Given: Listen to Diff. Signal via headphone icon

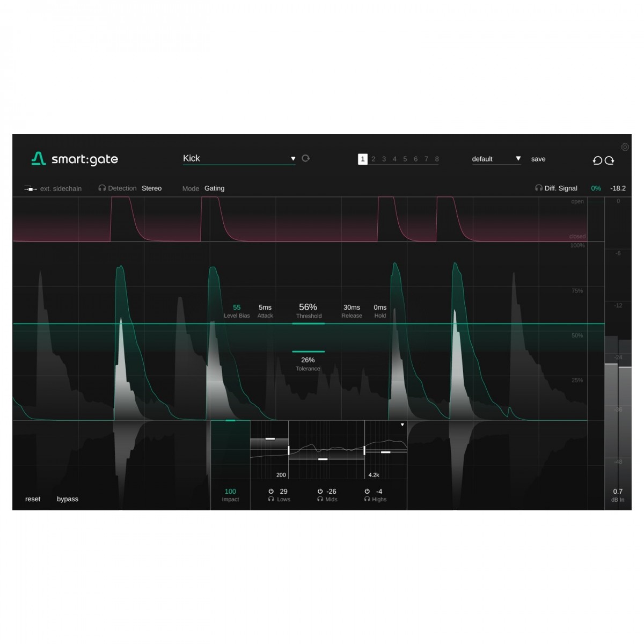Looking at the screenshot, I should (538, 188).
